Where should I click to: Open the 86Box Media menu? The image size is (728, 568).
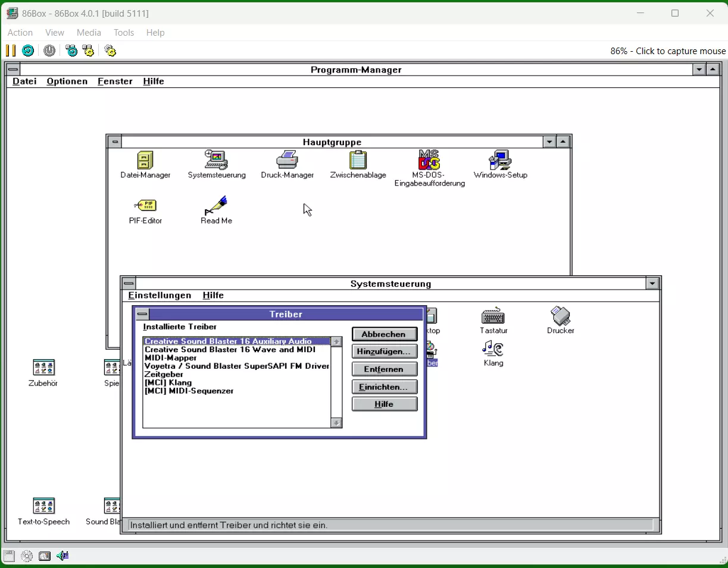89,33
